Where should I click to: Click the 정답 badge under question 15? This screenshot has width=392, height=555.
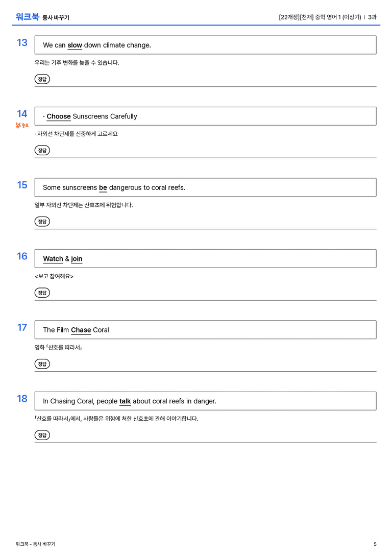point(42,221)
